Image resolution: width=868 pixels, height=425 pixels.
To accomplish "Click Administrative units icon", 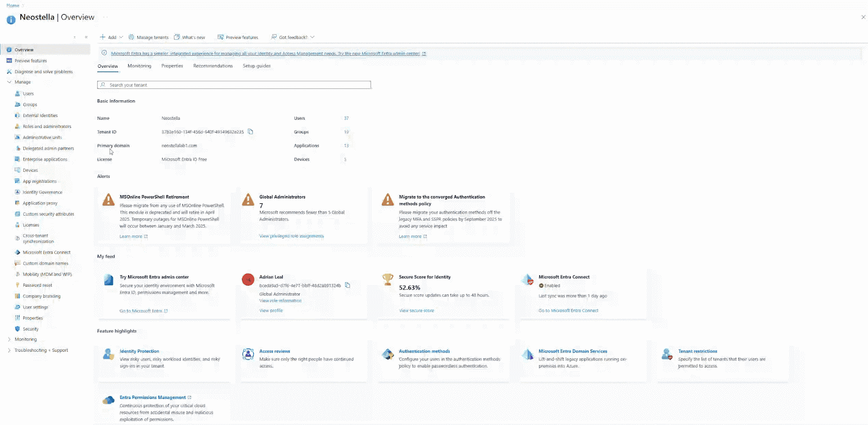I will (17, 137).
